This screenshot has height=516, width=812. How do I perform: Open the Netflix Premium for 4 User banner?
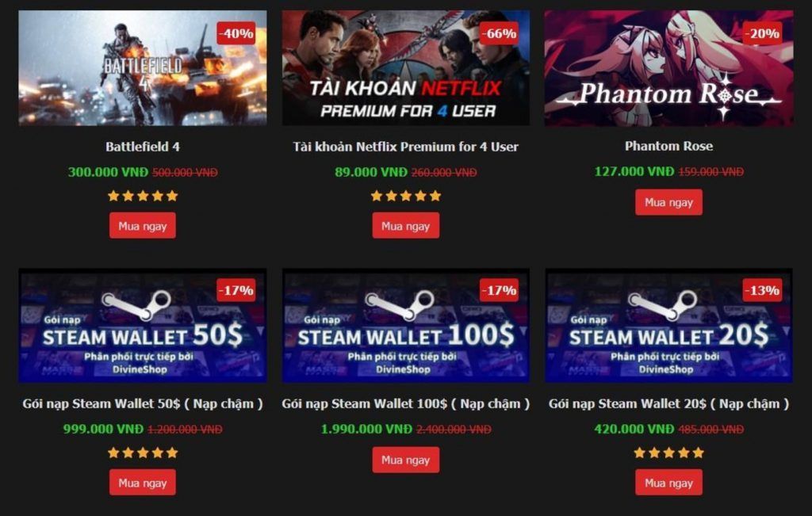click(405, 68)
